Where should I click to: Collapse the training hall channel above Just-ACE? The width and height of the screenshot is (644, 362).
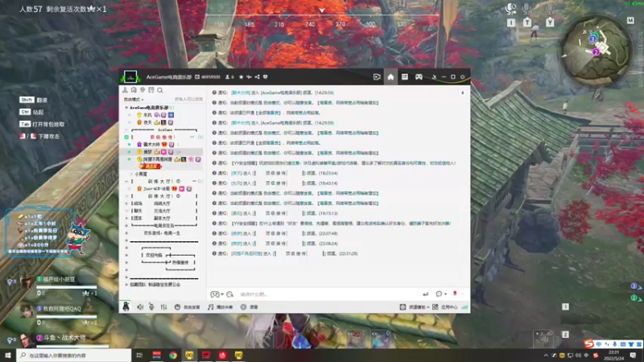click(126, 182)
